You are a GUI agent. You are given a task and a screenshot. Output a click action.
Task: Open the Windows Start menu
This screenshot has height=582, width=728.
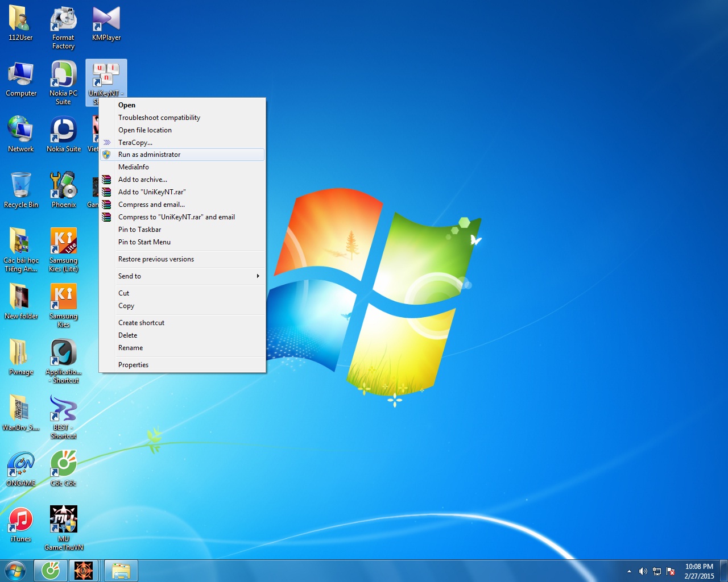pyautogui.click(x=15, y=571)
